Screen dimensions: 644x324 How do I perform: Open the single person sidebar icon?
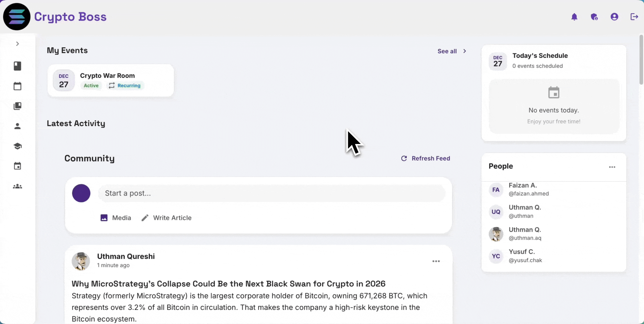(x=17, y=126)
